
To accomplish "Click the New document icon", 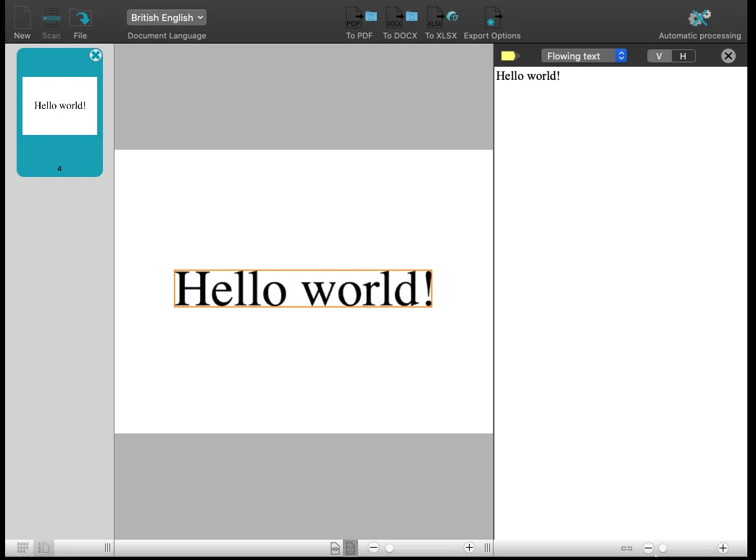I will coord(22,18).
